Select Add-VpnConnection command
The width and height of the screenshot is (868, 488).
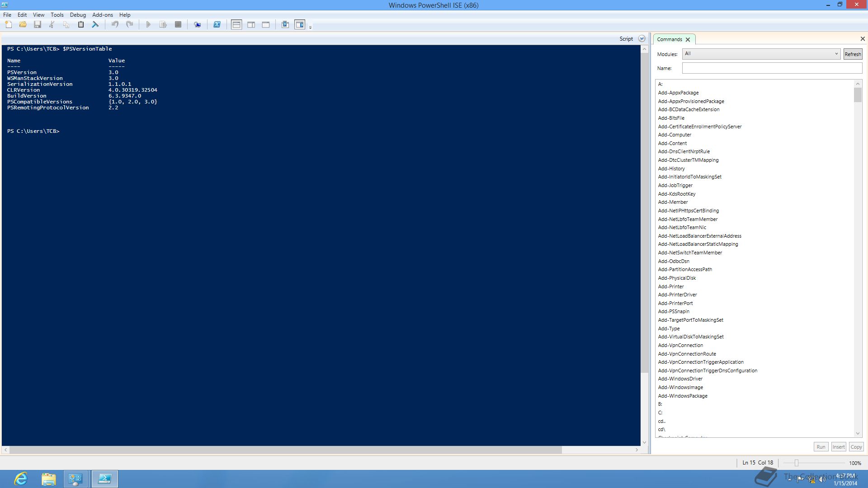680,345
